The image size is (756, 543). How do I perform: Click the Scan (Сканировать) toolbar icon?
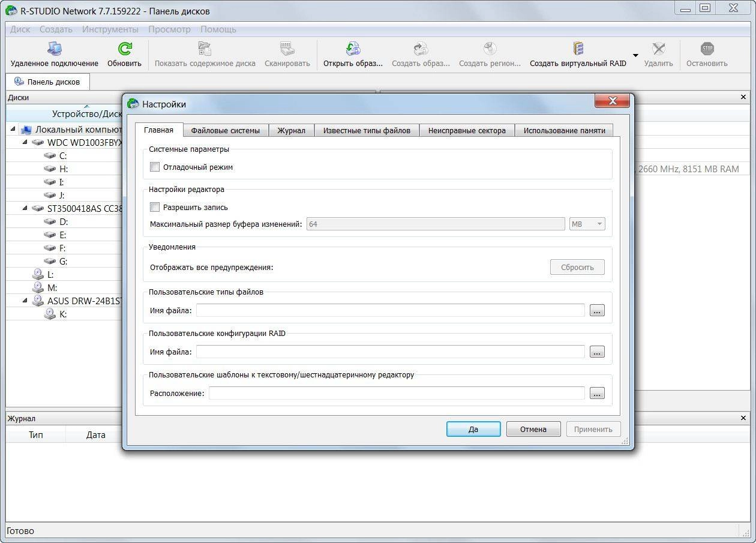pyautogui.click(x=287, y=49)
